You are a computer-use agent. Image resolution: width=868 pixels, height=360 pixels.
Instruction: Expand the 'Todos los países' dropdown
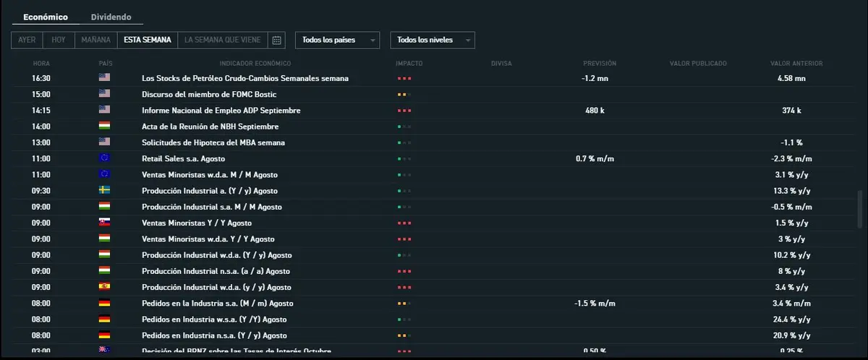[337, 40]
